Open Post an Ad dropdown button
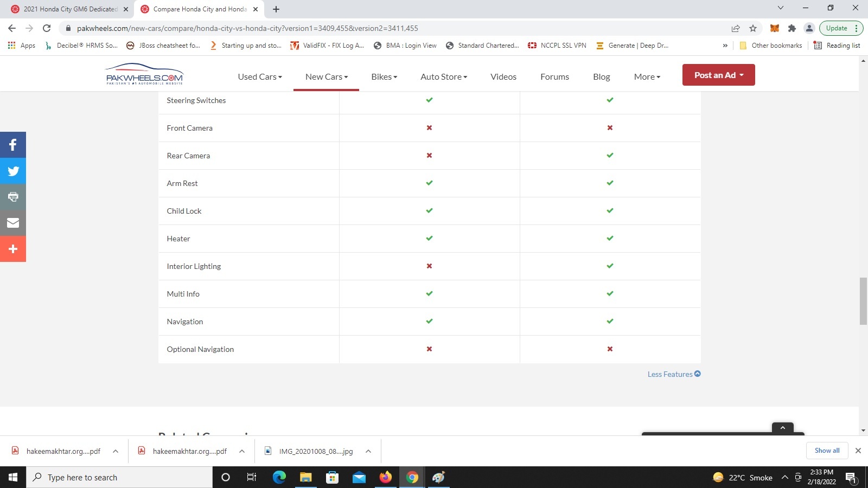This screenshot has width=868, height=488. [x=719, y=75]
